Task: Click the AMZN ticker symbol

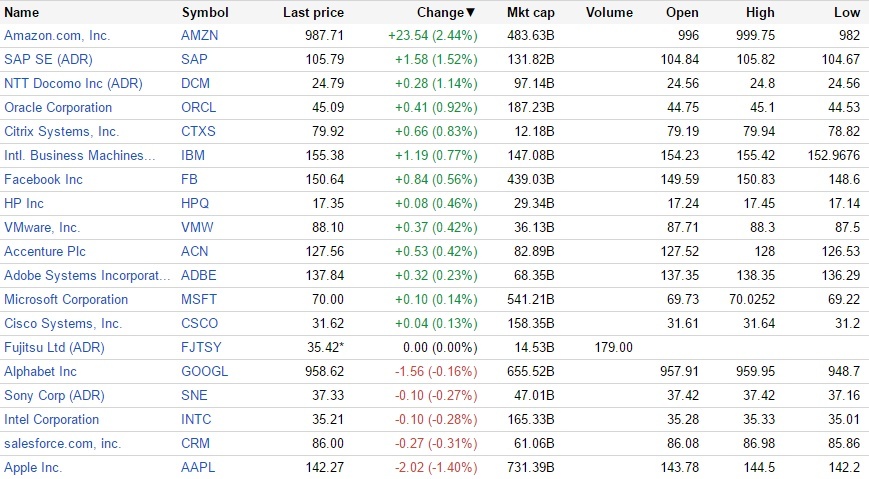Action: pos(199,36)
